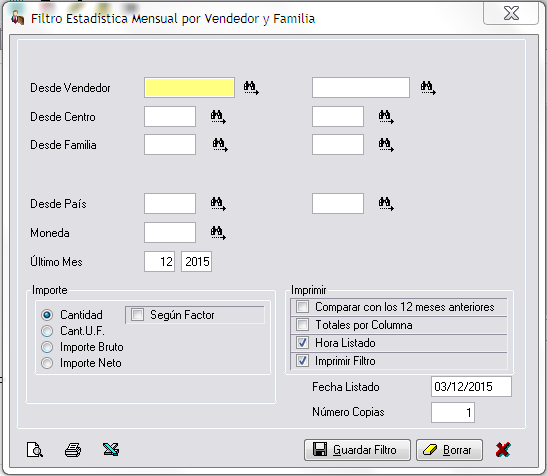Export listing with the Excel icon
This screenshot has height=476, width=547.
[111, 449]
